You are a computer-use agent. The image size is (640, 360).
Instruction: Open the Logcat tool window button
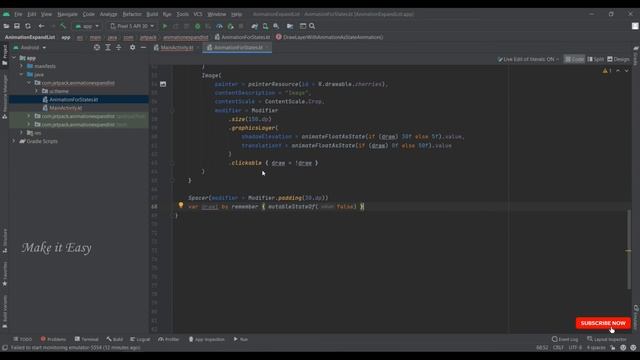tap(140, 339)
